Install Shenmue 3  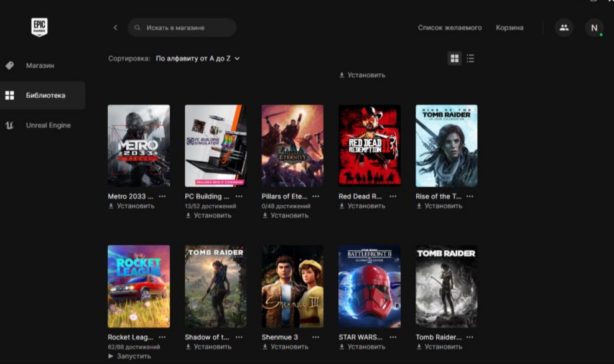(285, 347)
